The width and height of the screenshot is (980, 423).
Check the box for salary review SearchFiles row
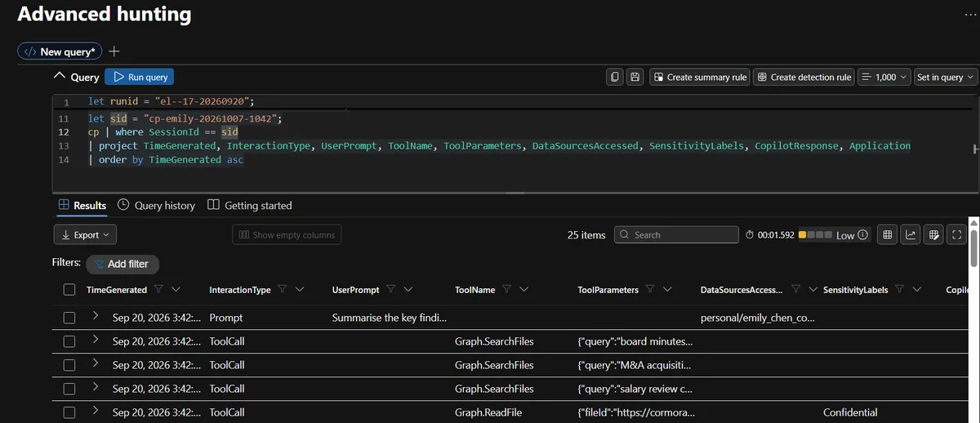coord(69,389)
